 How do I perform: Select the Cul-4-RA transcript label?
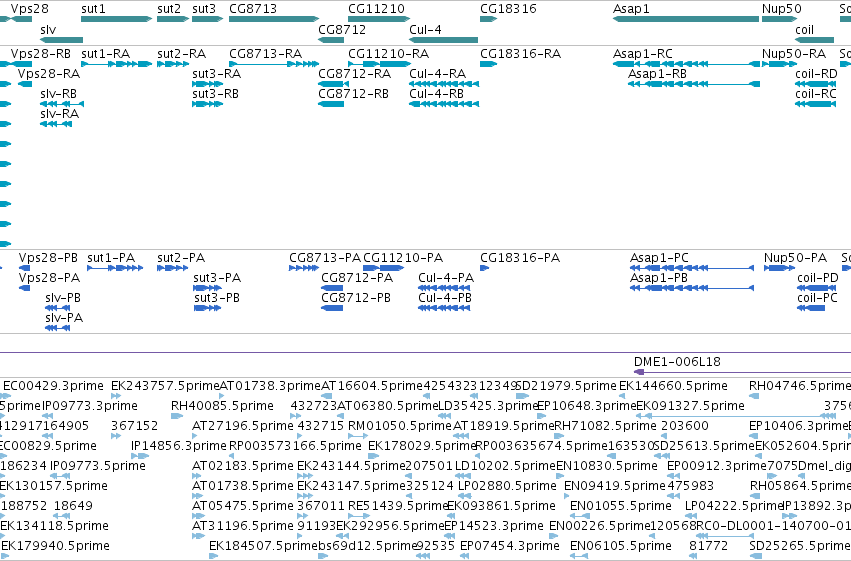tap(437, 74)
